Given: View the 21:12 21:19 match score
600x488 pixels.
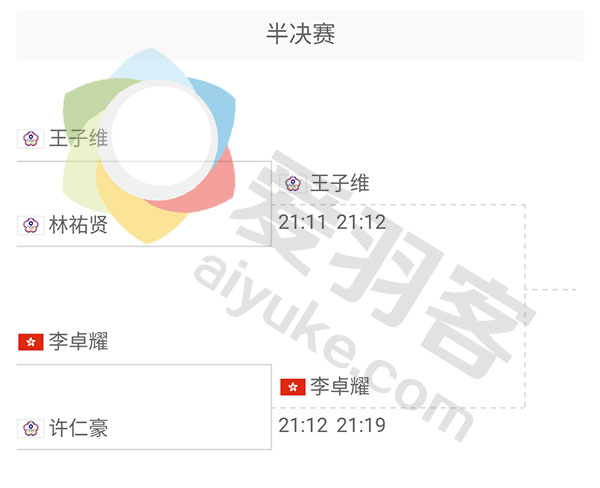Looking at the screenshot, I should (332, 425).
